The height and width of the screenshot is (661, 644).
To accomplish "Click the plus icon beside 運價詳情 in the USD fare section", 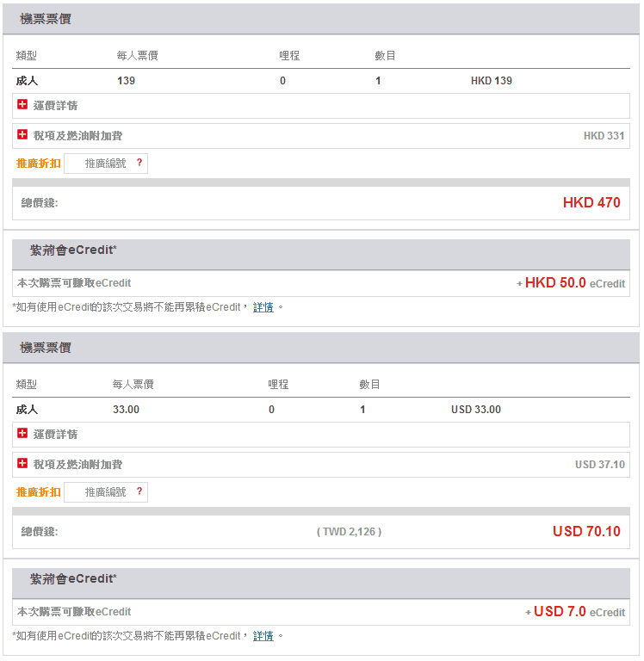I will [22, 434].
